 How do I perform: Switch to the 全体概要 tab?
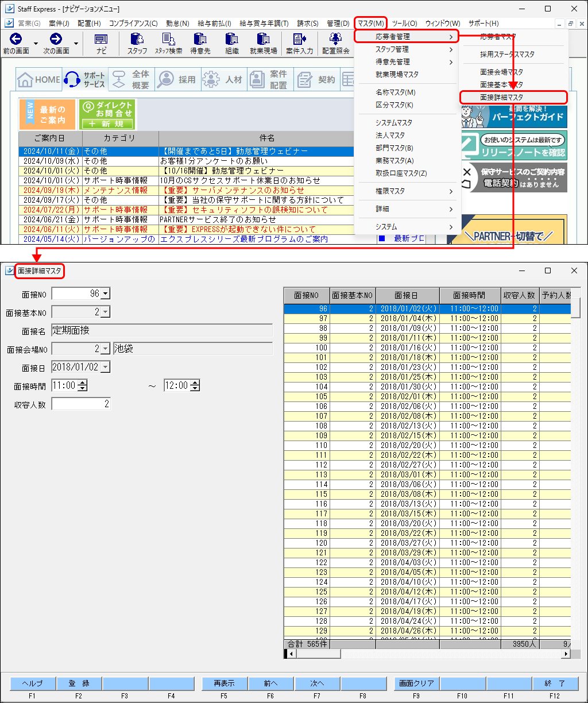pos(131,80)
